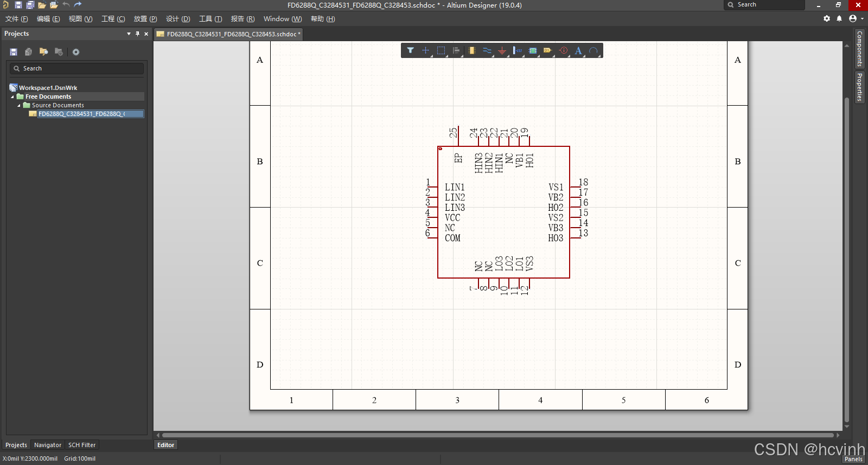The width and height of the screenshot is (868, 465).
Task: Close the Projects panel
Action: click(146, 34)
